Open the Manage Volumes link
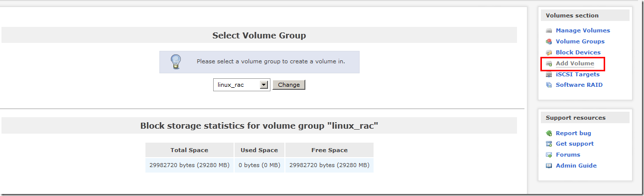This screenshot has height=196, width=644. (583, 30)
